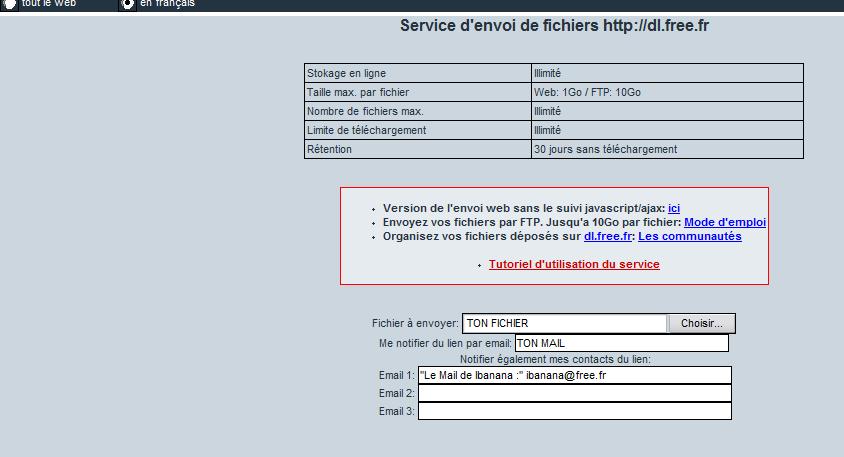
Task: Open the 'Mode d'emploi' FTP link
Action: 725,222
